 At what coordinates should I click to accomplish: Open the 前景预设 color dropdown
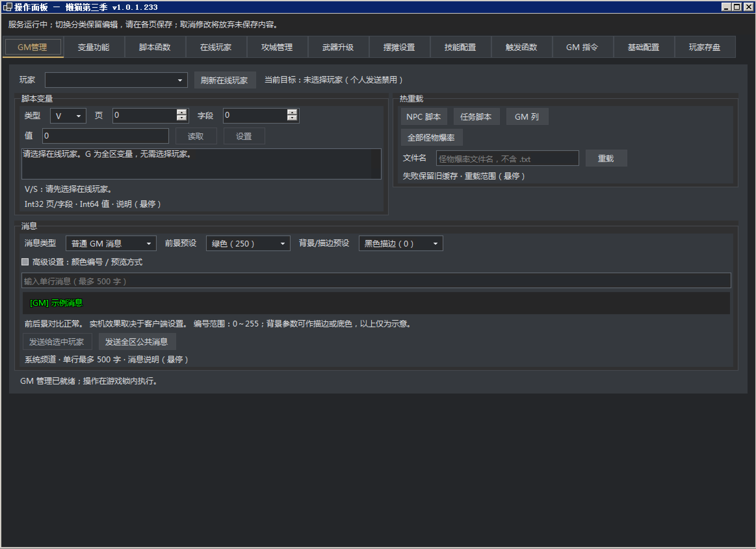click(248, 244)
